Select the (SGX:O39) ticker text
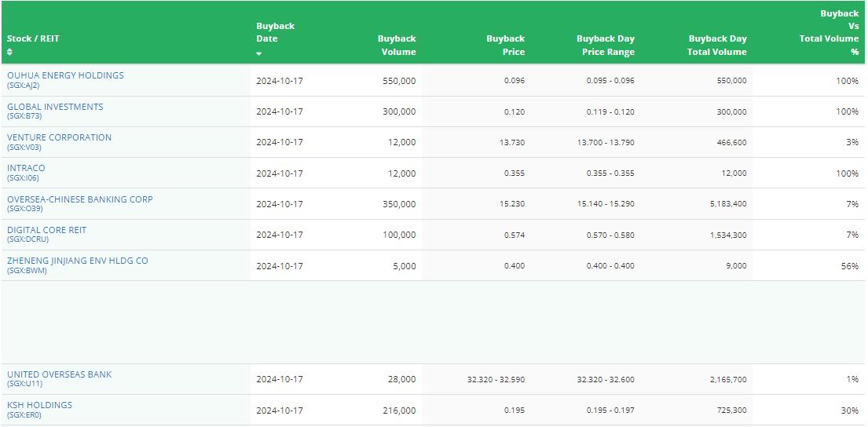 click(25, 209)
